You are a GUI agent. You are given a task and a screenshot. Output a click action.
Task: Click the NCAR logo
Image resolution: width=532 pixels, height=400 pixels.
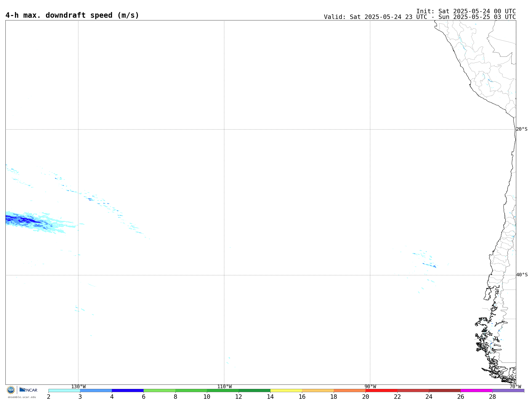pyautogui.click(x=28, y=390)
